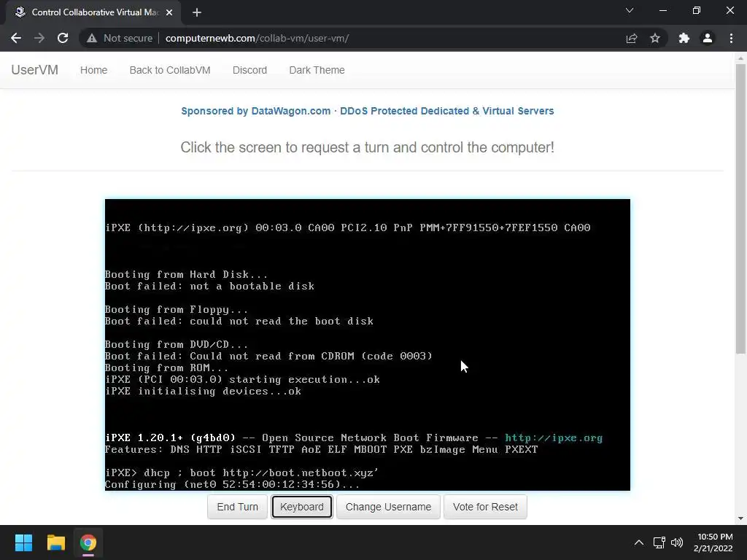Open Chrome profile avatar icon
The image size is (747, 560).
tap(708, 38)
